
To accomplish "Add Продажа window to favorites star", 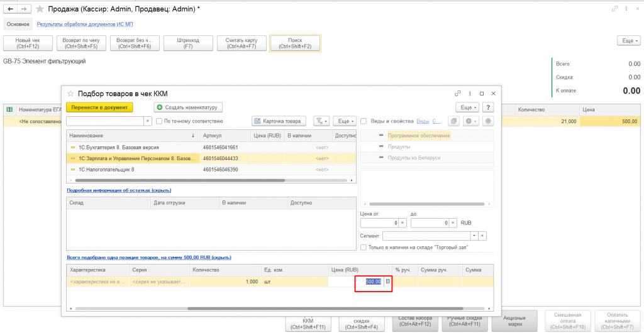I will pyautogui.click(x=40, y=10).
